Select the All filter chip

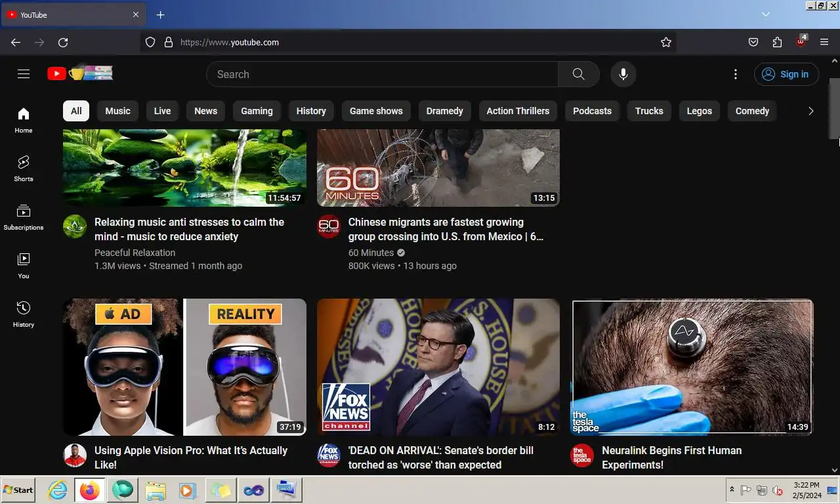[76, 111]
